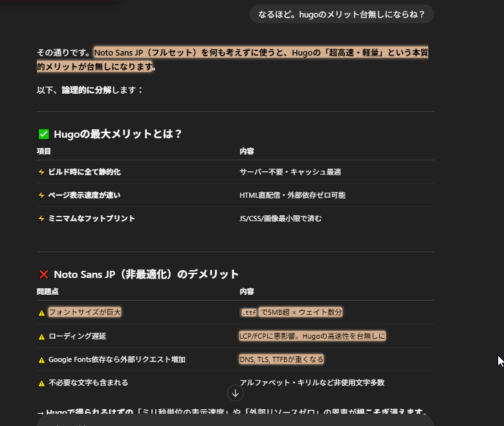Click the warning icon next to フォントサイズが巨大
Screen dimensions: 504x426
(41, 313)
